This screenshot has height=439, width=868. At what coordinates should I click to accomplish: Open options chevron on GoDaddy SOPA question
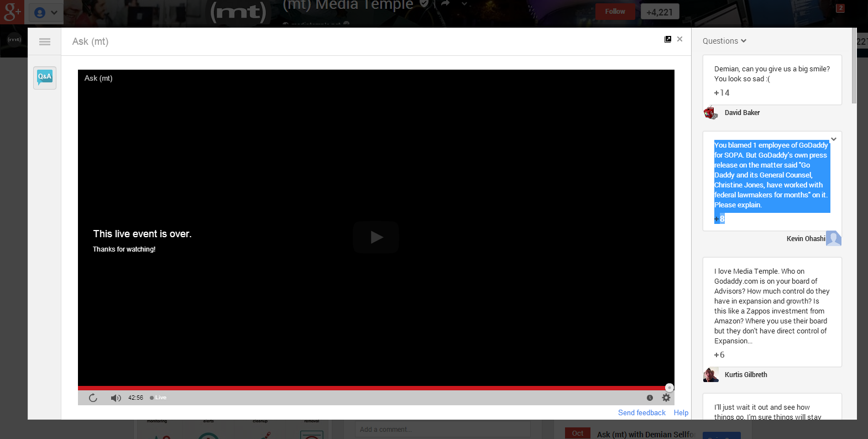tap(834, 139)
